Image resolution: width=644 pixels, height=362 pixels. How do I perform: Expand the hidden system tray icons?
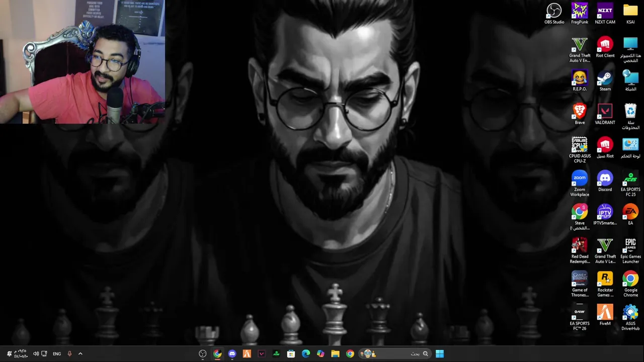pos(80,354)
